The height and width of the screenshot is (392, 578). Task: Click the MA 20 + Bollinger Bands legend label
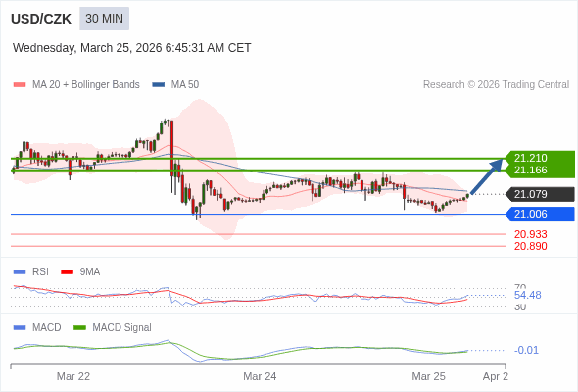click(86, 85)
